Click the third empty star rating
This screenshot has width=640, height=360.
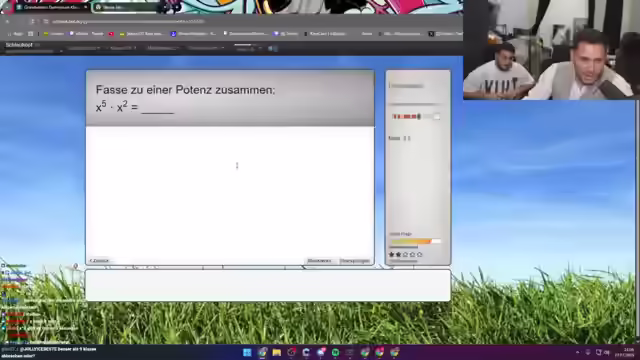[406, 255]
